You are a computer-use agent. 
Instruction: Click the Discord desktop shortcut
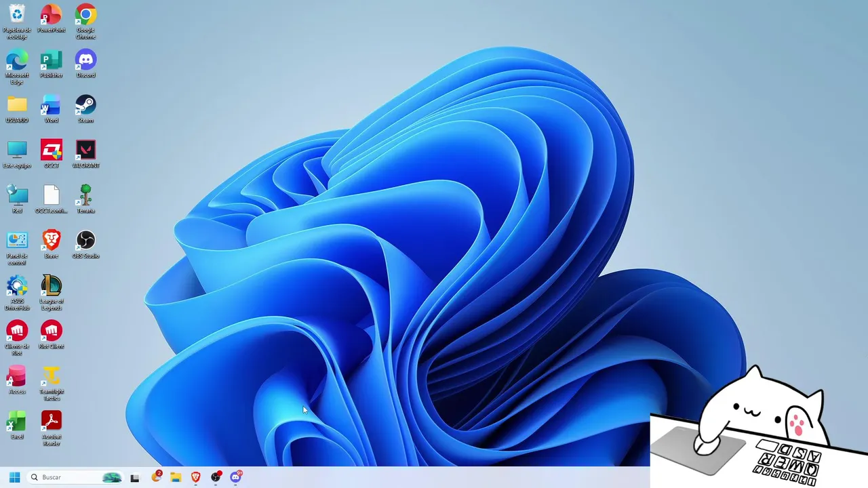[85, 64]
